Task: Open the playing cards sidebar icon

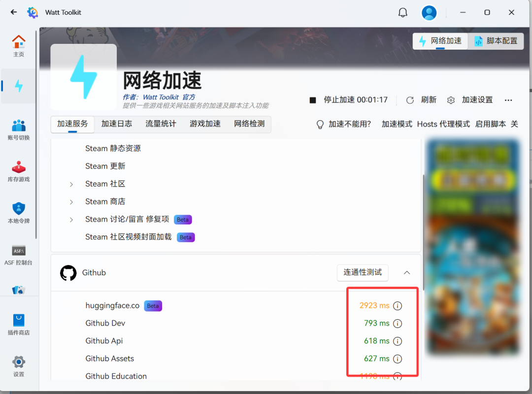Action: click(19, 290)
